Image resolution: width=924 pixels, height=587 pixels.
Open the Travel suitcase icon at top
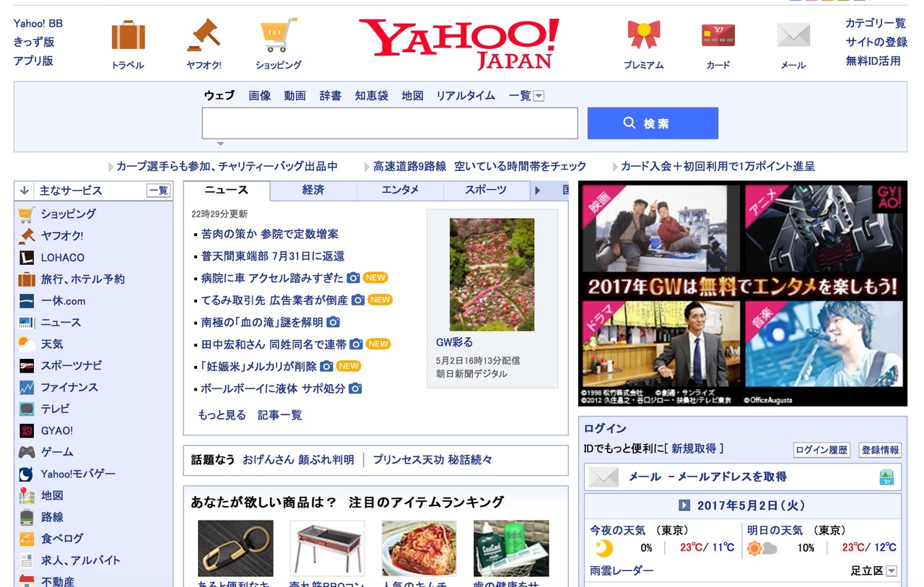[x=128, y=35]
